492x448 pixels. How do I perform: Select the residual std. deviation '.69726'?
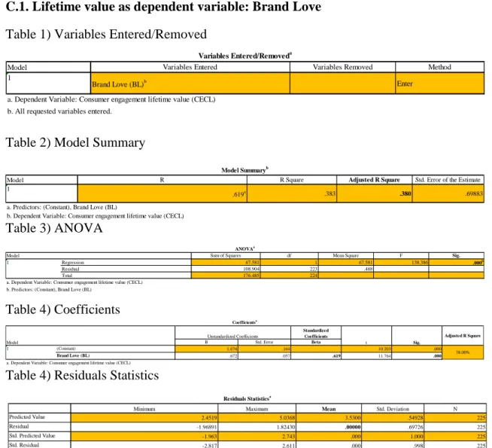click(x=415, y=427)
